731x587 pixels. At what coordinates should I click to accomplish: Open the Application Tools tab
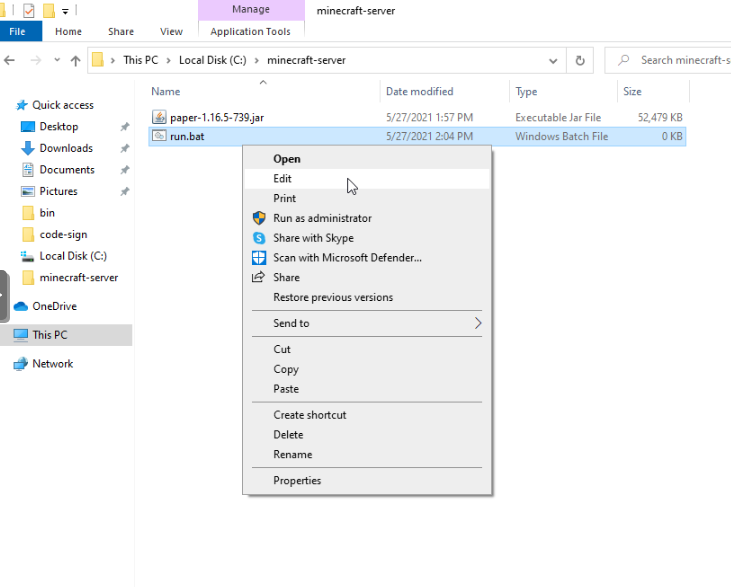(250, 32)
